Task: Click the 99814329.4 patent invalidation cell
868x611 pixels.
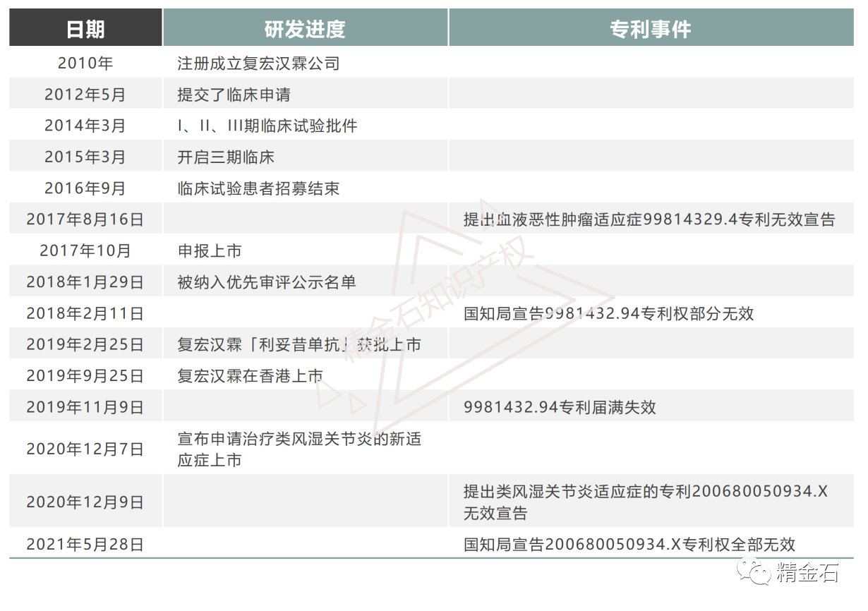Action: click(x=651, y=219)
